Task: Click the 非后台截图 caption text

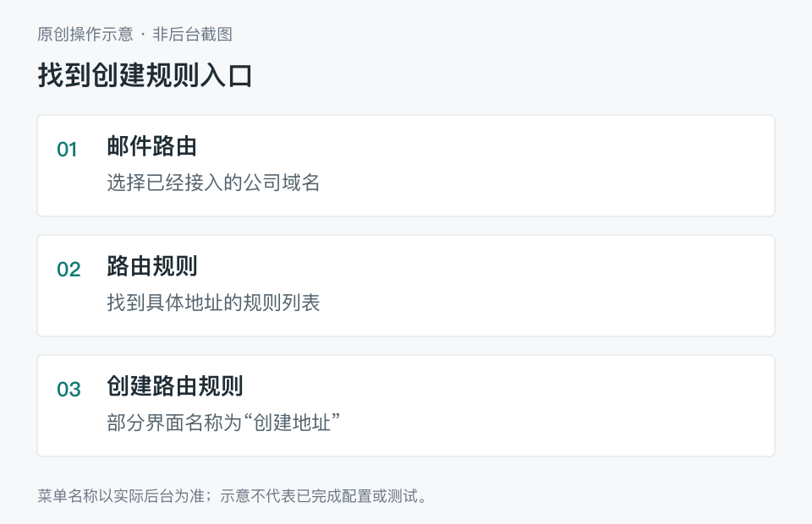Action: pyautogui.click(x=192, y=34)
